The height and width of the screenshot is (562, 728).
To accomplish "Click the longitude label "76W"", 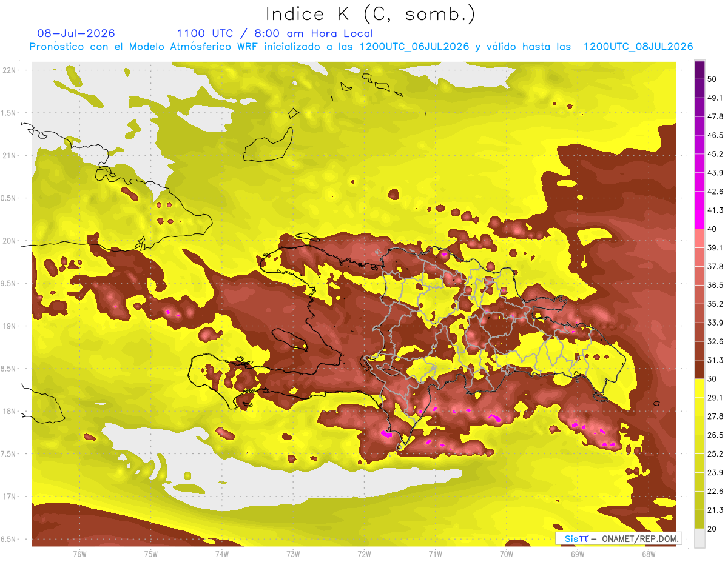I will pyautogui.click(x=79, y=554).
